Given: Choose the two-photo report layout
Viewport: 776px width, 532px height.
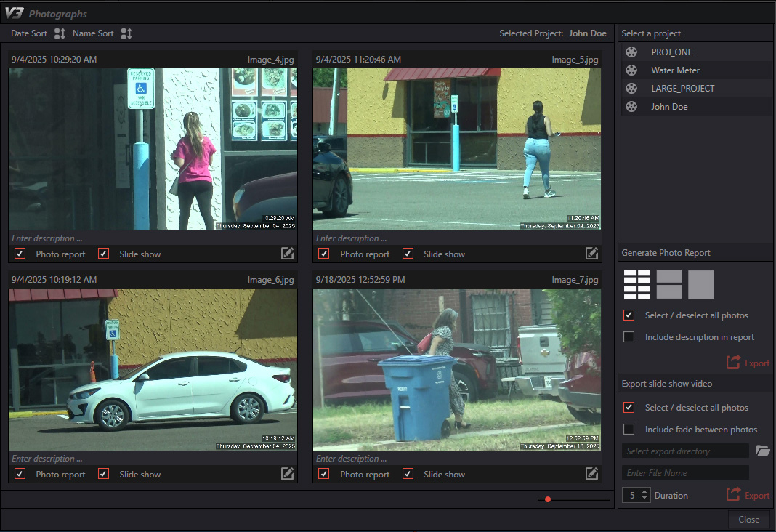Looking at the screenshot, I should [668, 285].
